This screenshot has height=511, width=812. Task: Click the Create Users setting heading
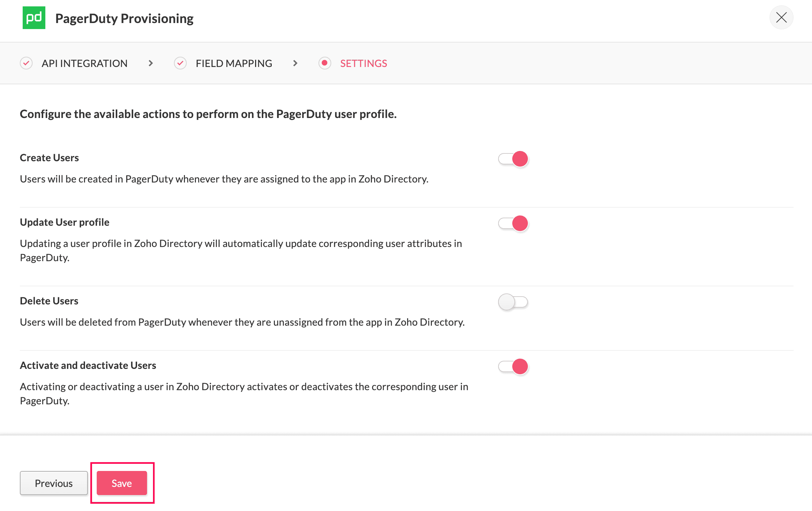49,158
